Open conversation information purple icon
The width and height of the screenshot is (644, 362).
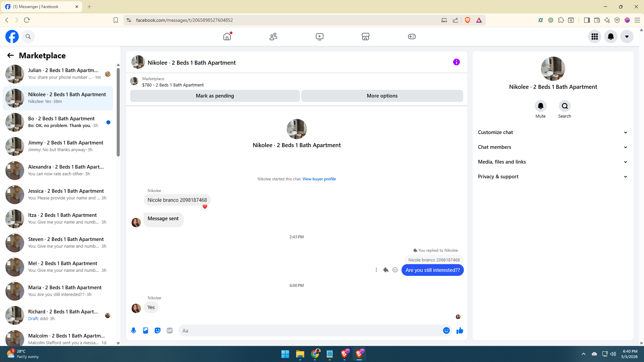pyautogui.click(x=457, y=62)
